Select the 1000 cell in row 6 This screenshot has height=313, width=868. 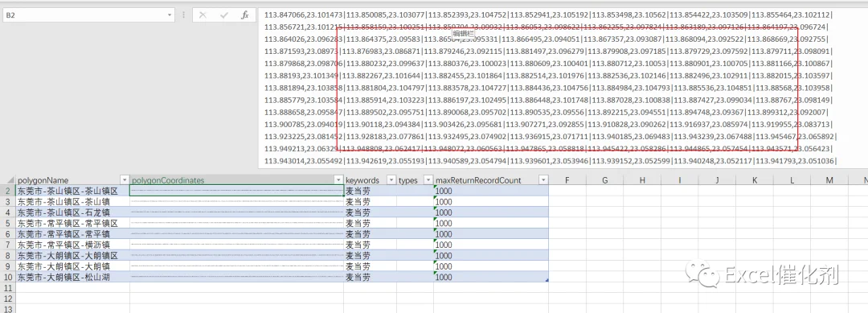491,234
